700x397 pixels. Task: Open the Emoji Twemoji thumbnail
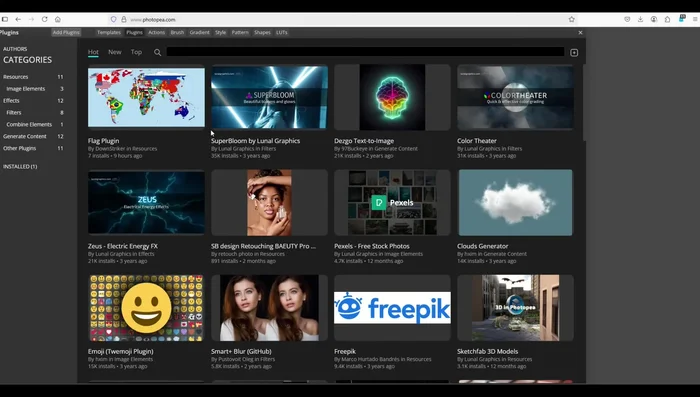tap(146, 308)
